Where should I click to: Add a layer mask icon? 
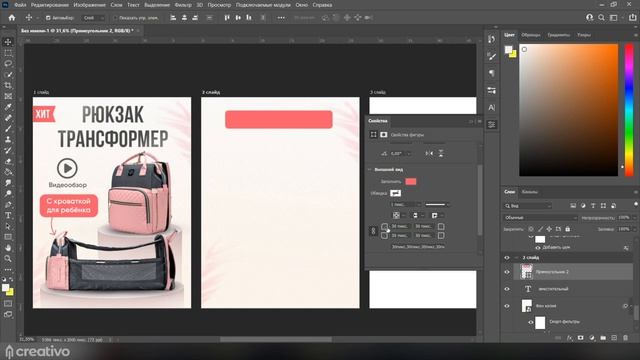(581, 338)
